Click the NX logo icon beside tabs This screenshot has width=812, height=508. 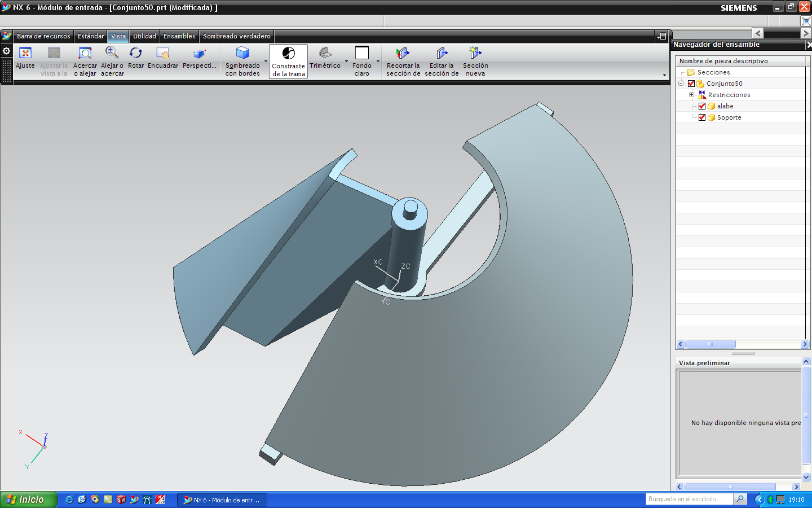[7, 36]
